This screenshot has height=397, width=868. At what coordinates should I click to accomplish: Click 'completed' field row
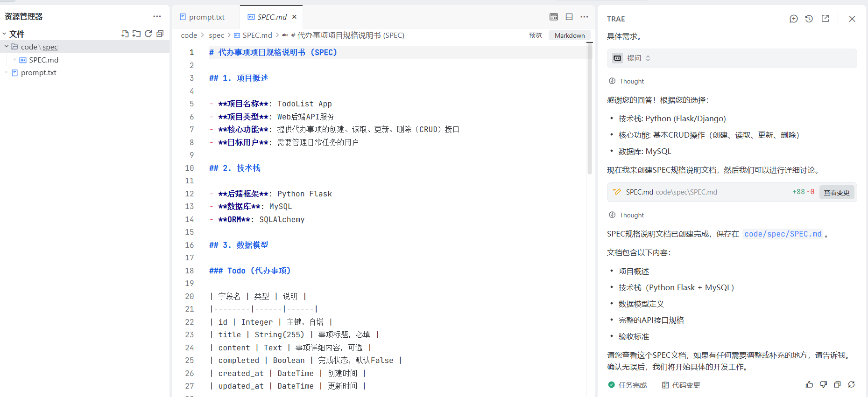tap(305, 360)
